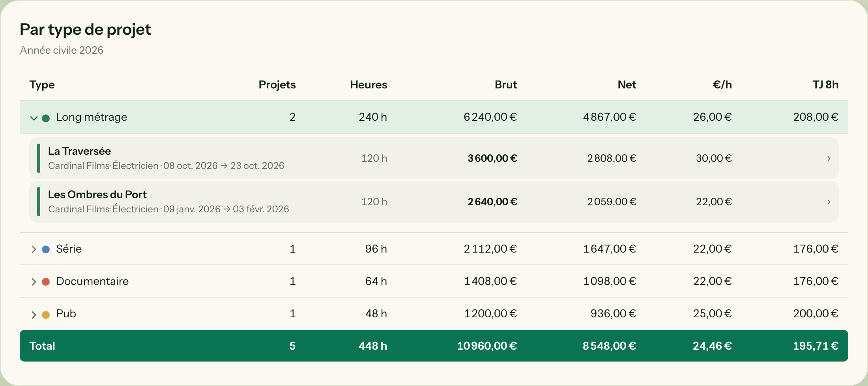Click Pub net 936,00 €
The height and width of the screenshot is (386, 868).
coord(613,313)
